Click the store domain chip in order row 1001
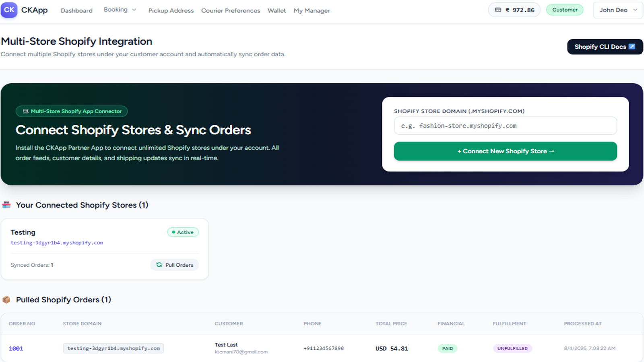The image size is (644, 362). (x=113, y=348)
